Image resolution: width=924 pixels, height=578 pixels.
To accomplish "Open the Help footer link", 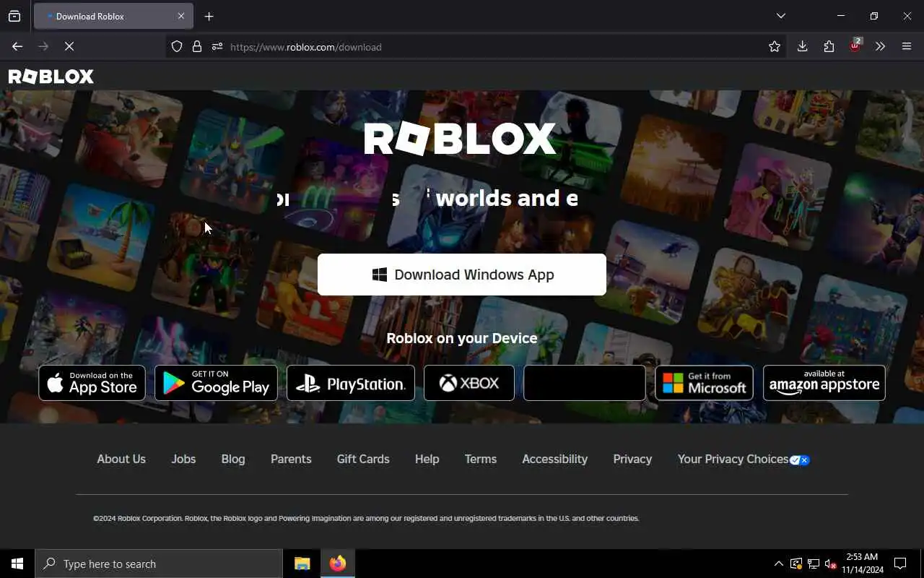I will pos(427,460).
